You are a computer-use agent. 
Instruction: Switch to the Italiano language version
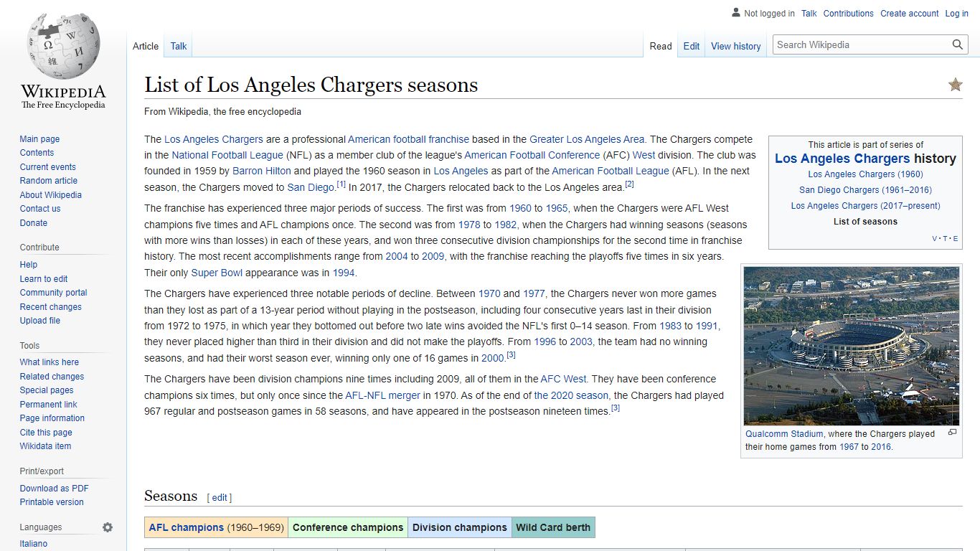point(34,544)
